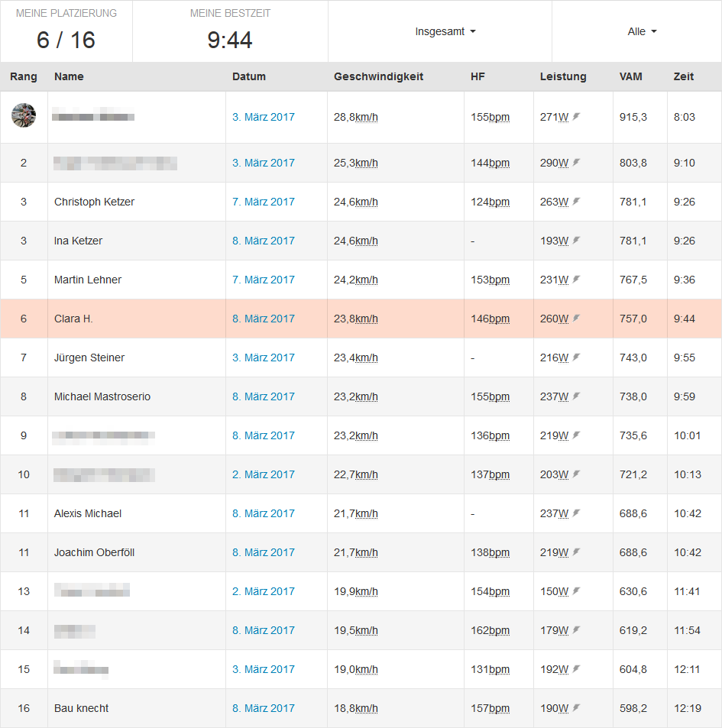The image size is (722, 728).
Task: Click Joachim Oberföll's name
Action: (94, 552)
